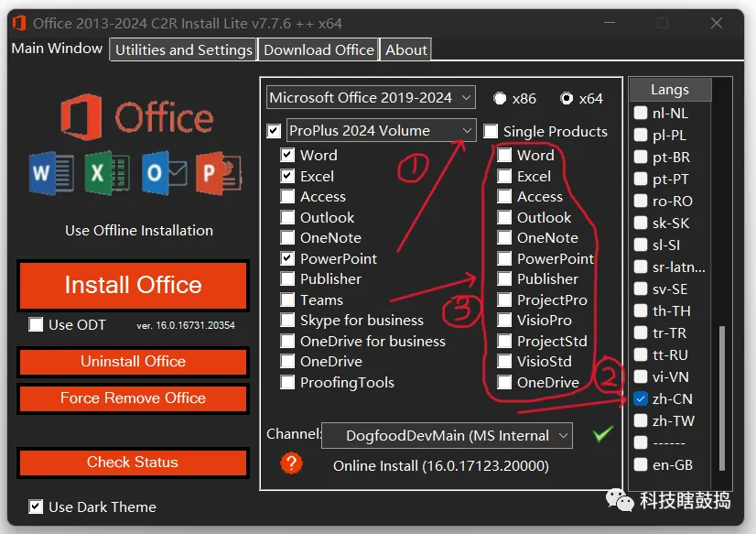Uncheck the zh-CN language
The image size is (756, 534).
coord(641,398)
